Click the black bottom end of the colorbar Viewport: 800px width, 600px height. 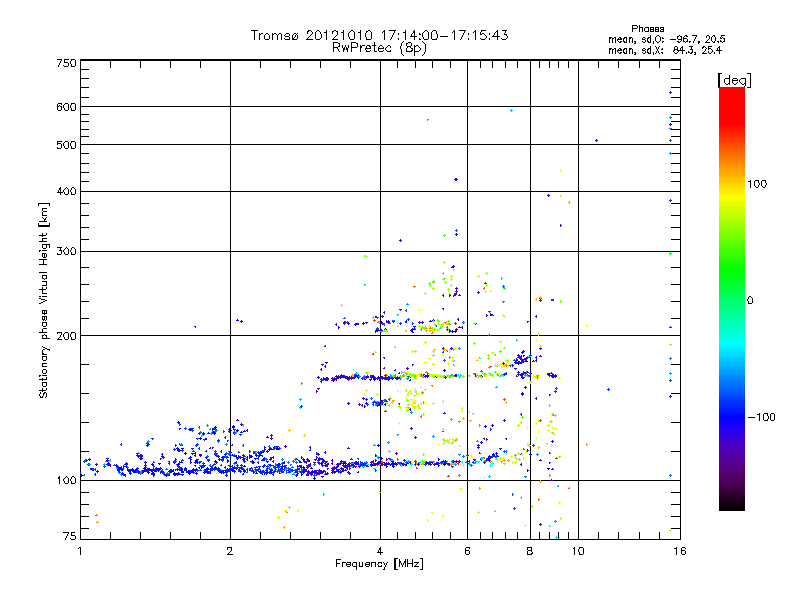click(x=732, y=505)
